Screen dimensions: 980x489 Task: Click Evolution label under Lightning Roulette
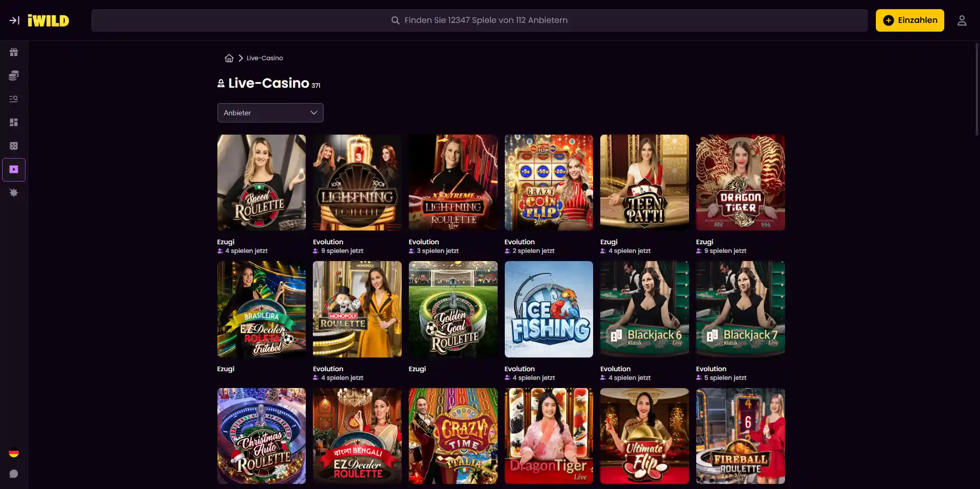tap(328, 242)
